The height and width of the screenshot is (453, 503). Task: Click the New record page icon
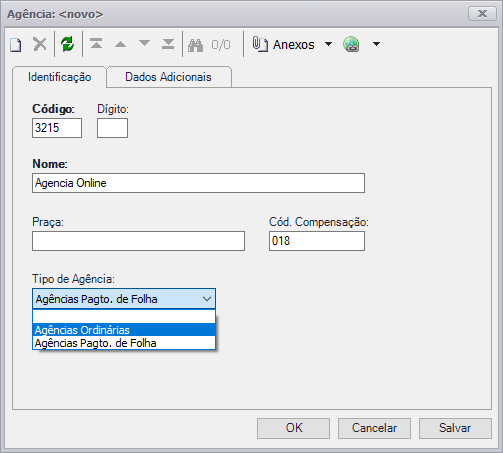(x=15, y=44)
